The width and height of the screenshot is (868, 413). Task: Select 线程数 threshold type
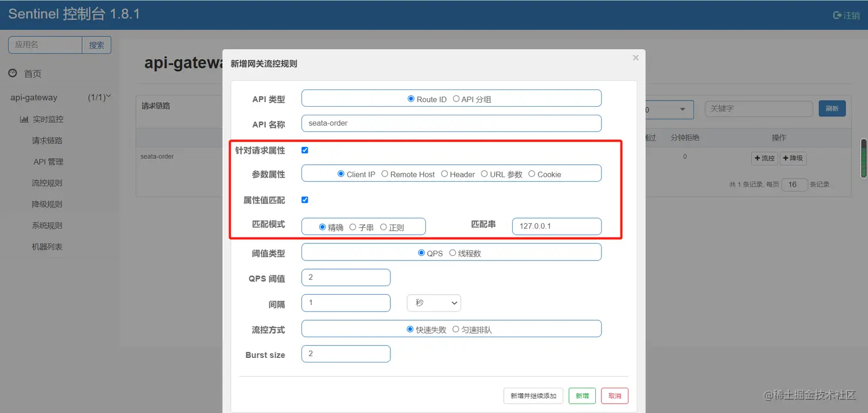coord(452,252)
